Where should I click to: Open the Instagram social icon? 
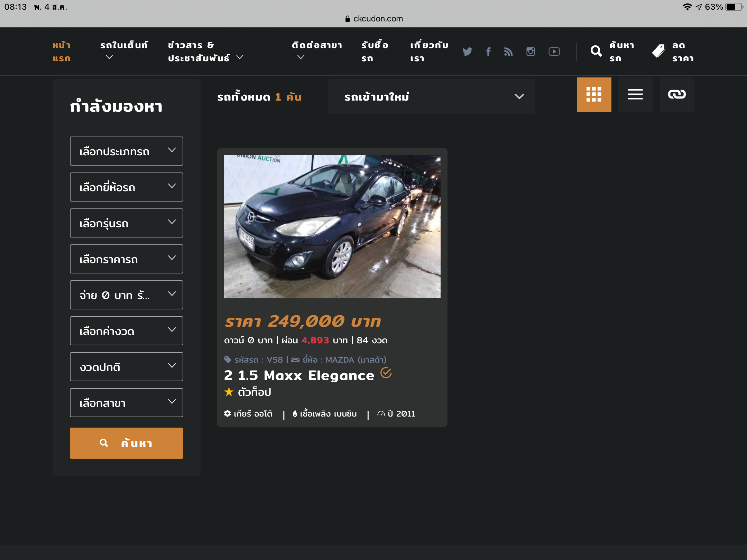click(531, 52)
